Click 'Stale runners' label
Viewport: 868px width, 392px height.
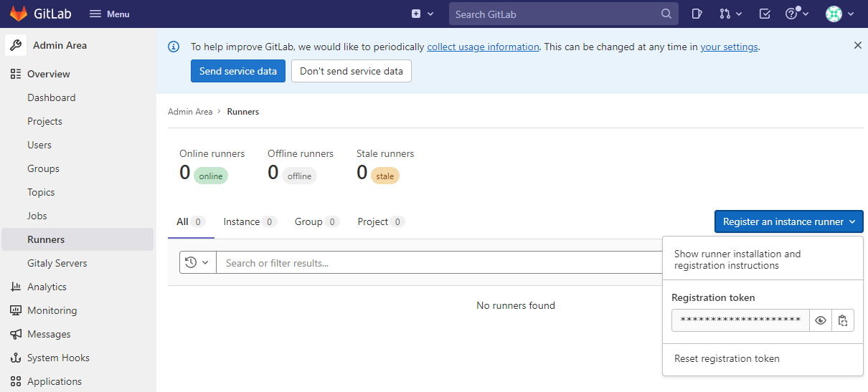point(385,153)
